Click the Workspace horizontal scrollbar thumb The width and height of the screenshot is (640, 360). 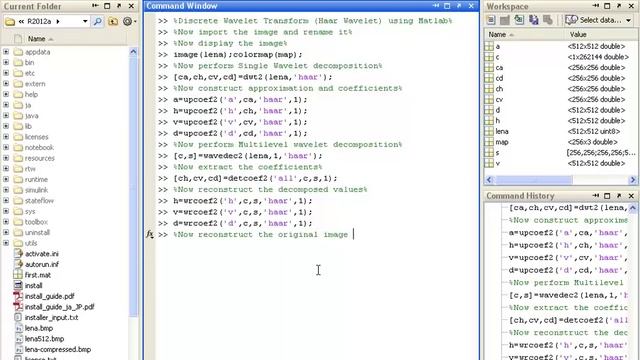pos(533,180)
